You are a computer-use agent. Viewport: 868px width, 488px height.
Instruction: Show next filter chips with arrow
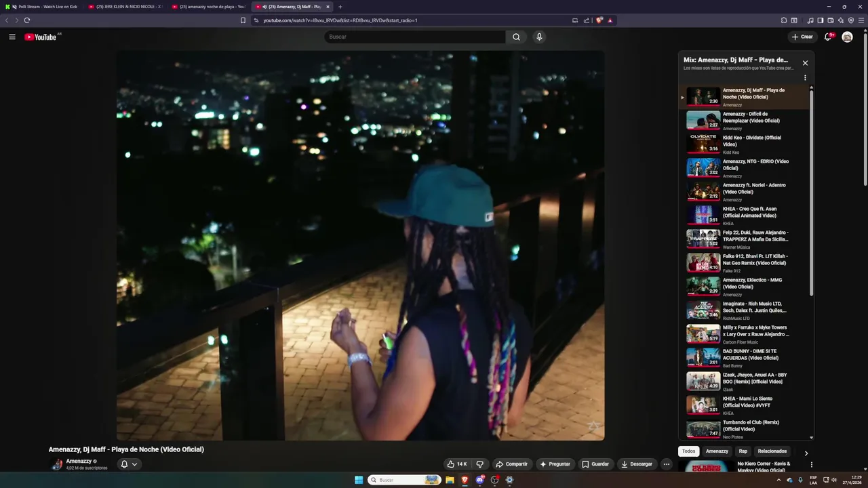pos(806,453)
